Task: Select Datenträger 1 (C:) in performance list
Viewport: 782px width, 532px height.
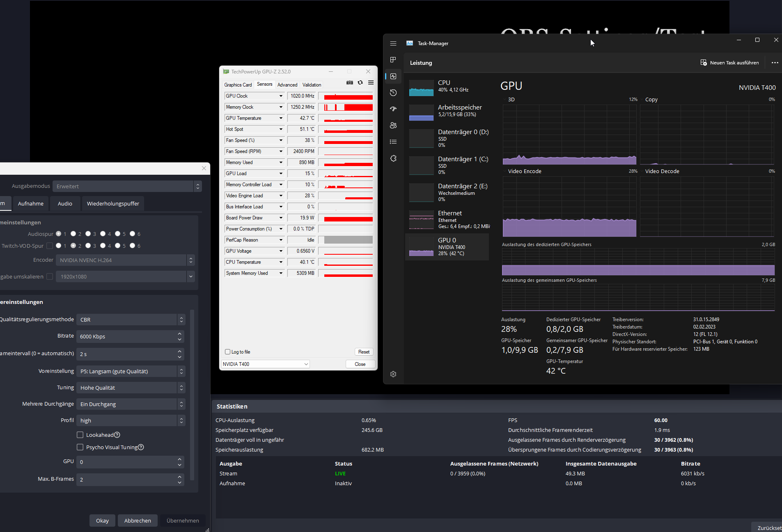Action: pos(447,165)
